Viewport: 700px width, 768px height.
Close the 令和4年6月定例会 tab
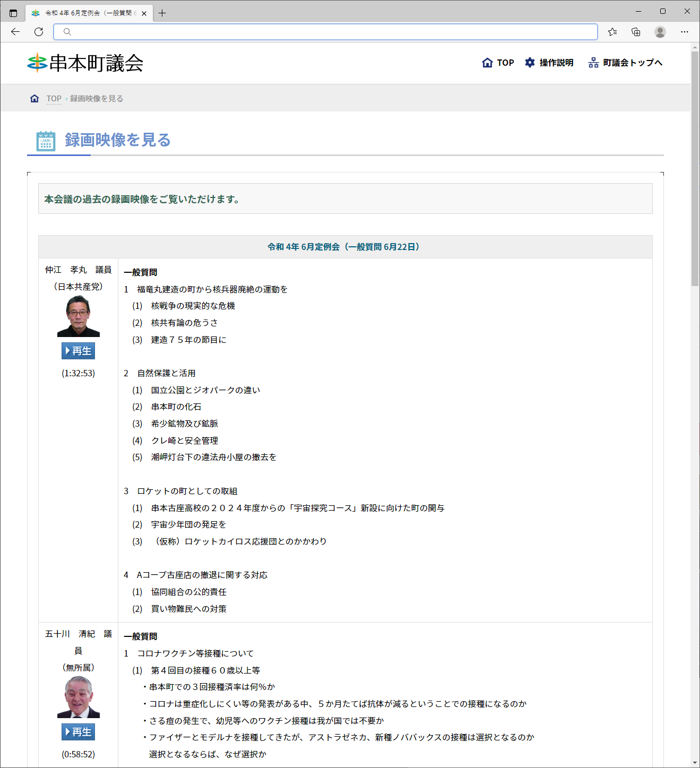pyautogui.click(x=144, y=13)
